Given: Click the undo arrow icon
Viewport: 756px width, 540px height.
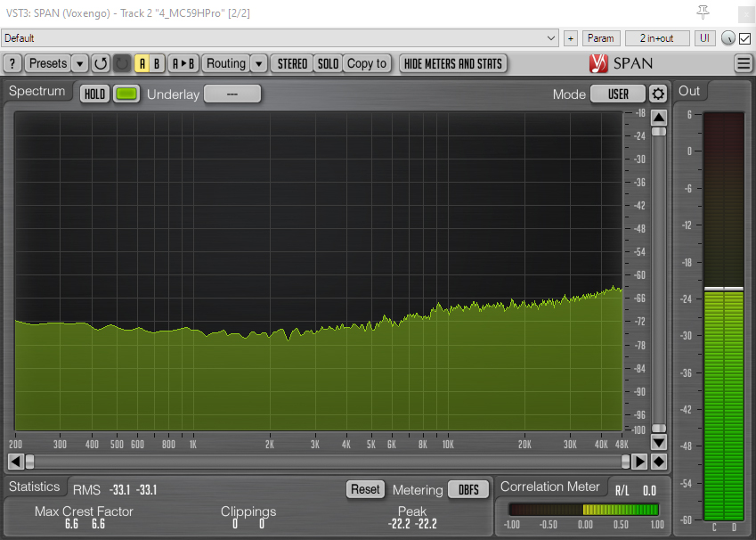Looking at the screenshot, I should 101,63.
